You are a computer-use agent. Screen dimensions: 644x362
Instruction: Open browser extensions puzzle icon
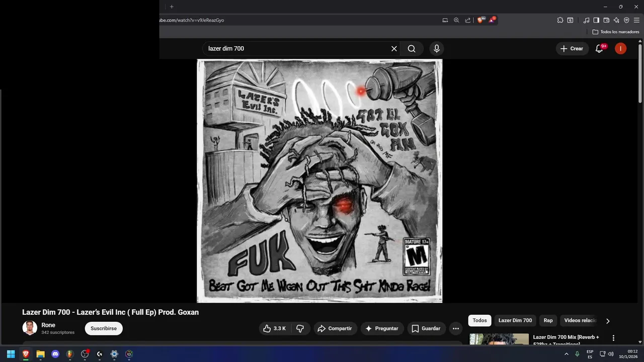point(560,20)
